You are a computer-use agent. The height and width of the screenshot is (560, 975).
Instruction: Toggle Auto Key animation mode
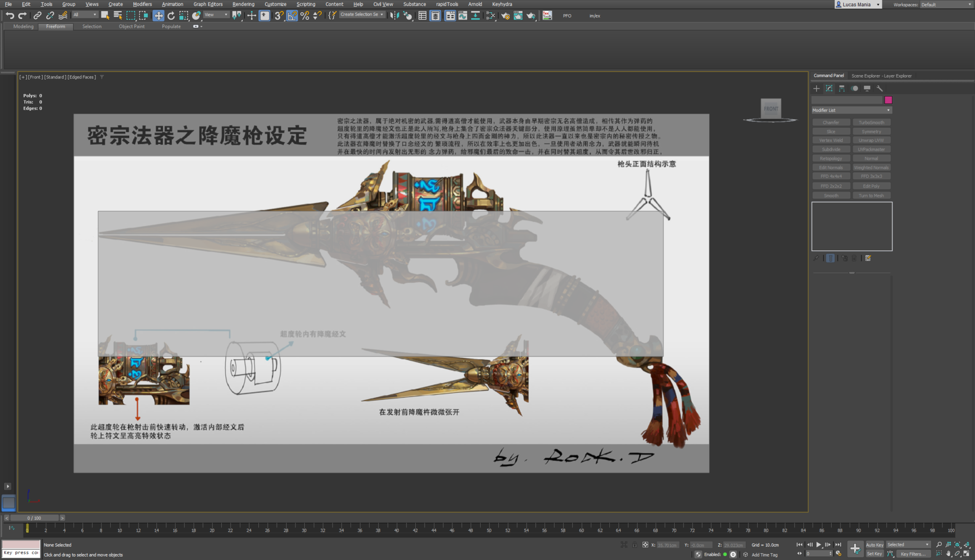(874, 544)
